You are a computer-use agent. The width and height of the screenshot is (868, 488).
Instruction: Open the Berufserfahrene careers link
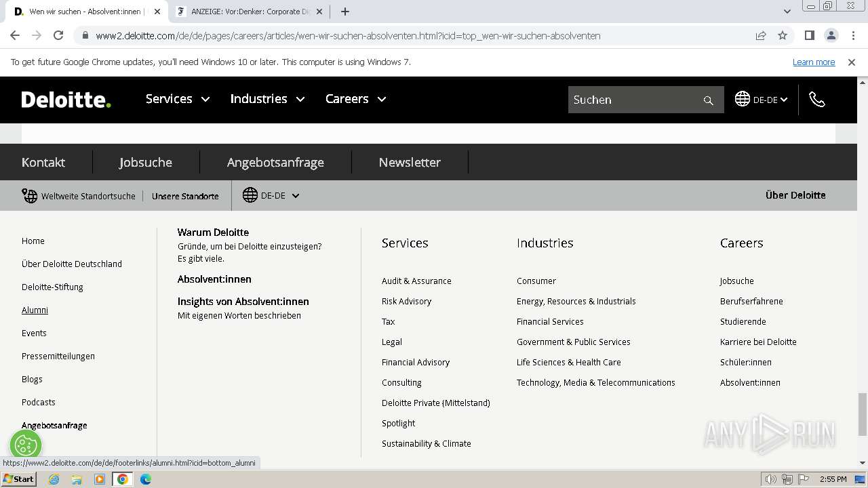(751, 301)
